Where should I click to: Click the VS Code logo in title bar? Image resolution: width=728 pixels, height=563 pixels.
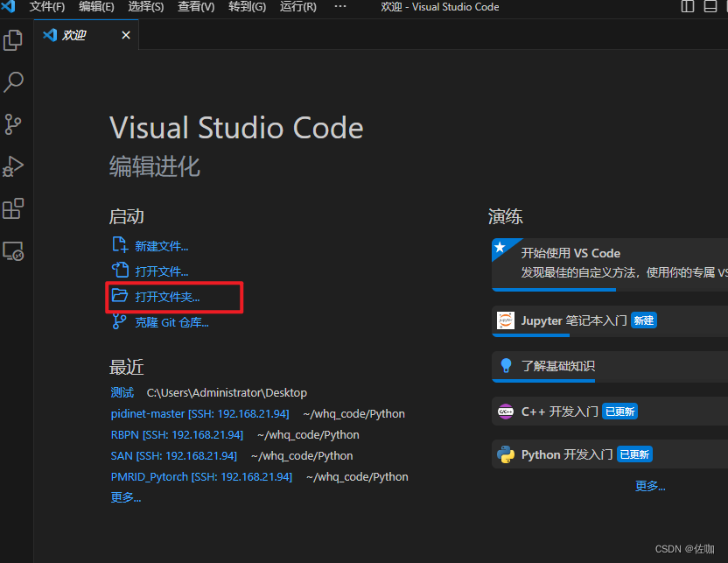pyautogui.click(x=8, y=6)
